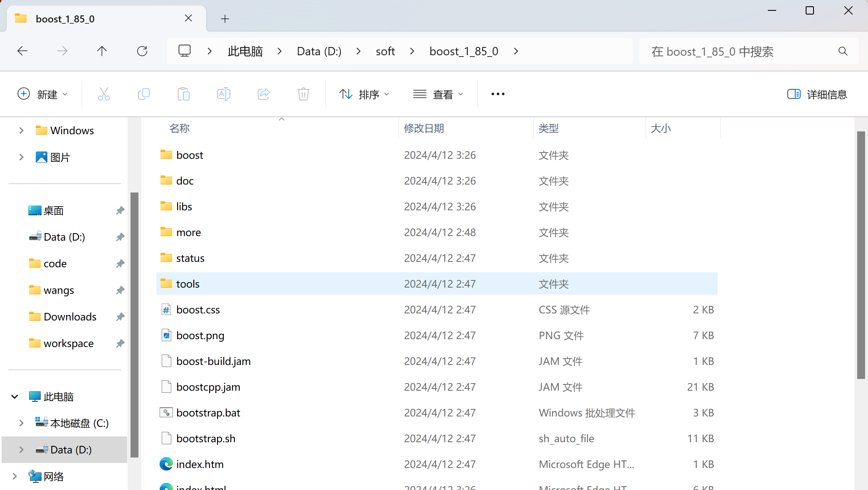Open chevron after boost_1_85_0 breadcrumb
The width and height of the screenshot is (868, 490).
pyautogui.click(x=516, y=51)
